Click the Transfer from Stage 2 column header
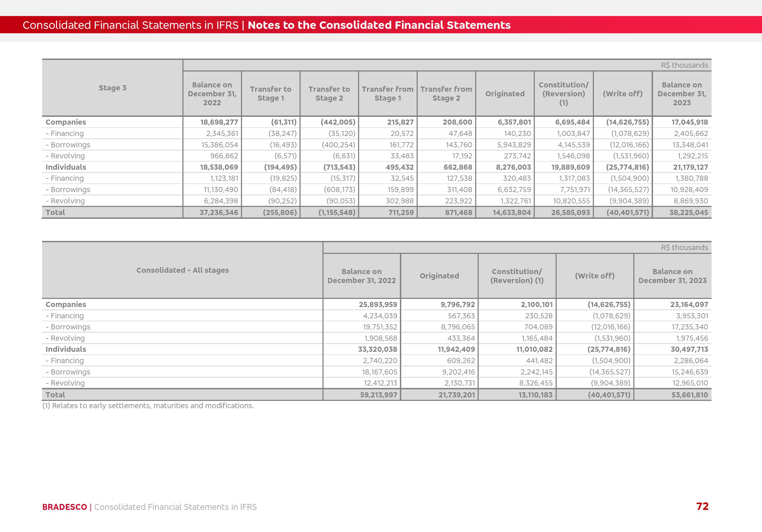Image resolution: width=762 pixels, height=532 pixels. 446,94
